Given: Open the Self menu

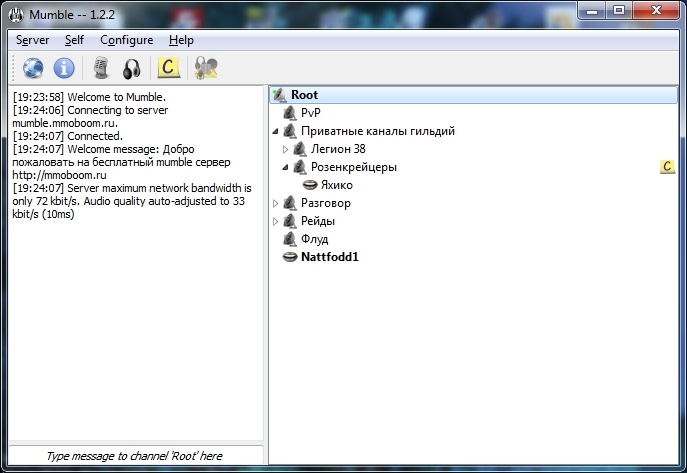Looking at the screenshot, I should 74,40.
